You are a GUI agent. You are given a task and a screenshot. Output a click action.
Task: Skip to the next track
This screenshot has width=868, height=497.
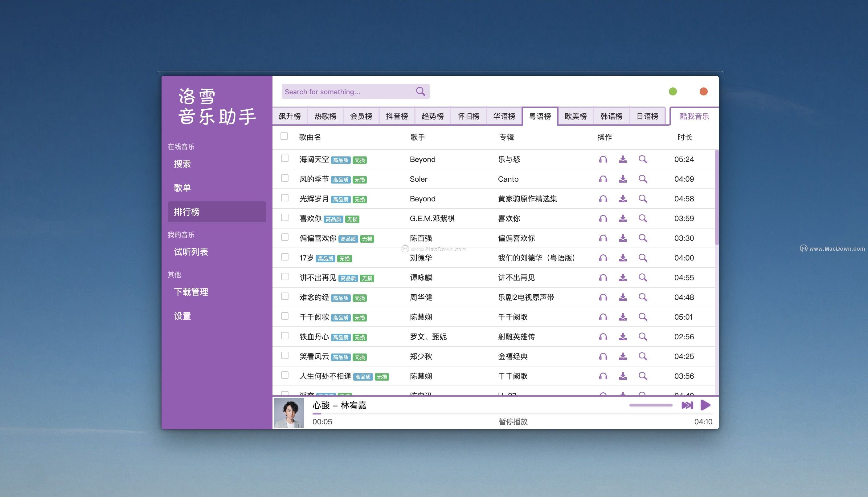click(x=687, y=405)
